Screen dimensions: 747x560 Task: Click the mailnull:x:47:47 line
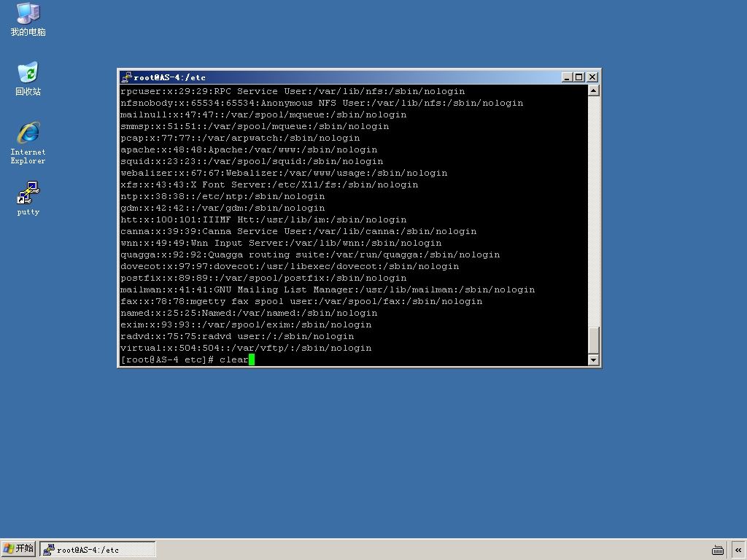pyautogui.click(x=263, y=114)
